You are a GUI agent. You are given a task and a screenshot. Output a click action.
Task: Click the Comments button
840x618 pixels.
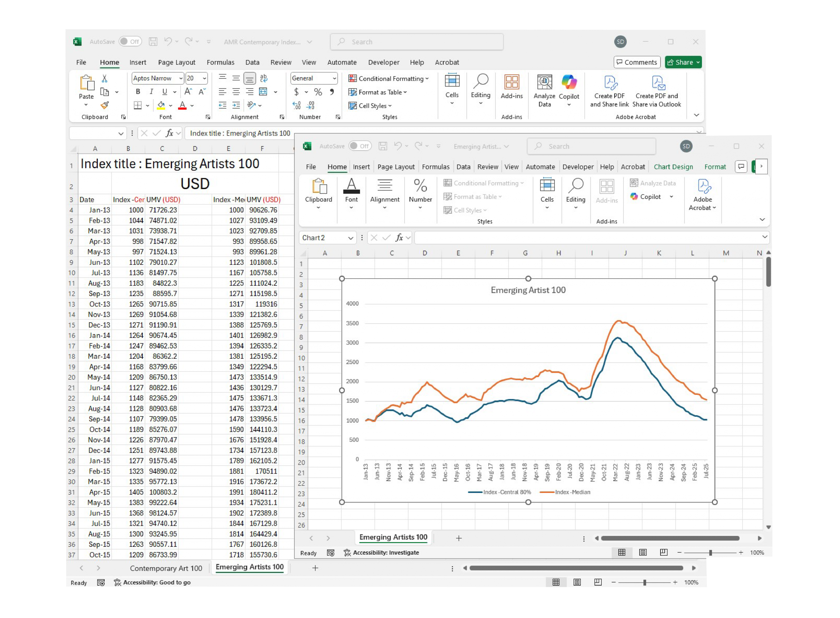pos(637,62)
